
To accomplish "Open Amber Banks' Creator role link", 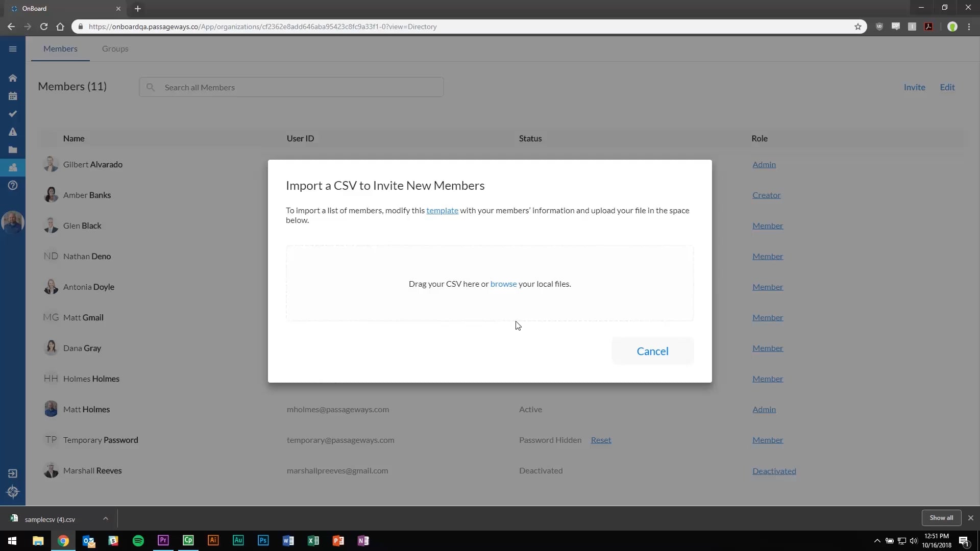I will 766,195.
